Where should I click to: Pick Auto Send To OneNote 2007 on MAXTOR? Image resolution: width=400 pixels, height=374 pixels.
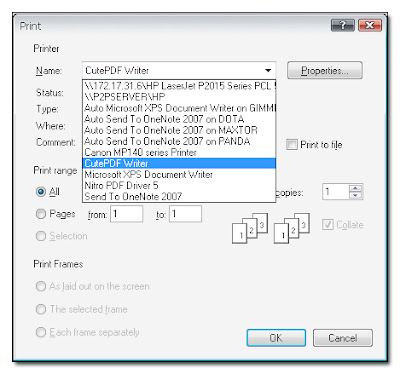coord(179,130)
